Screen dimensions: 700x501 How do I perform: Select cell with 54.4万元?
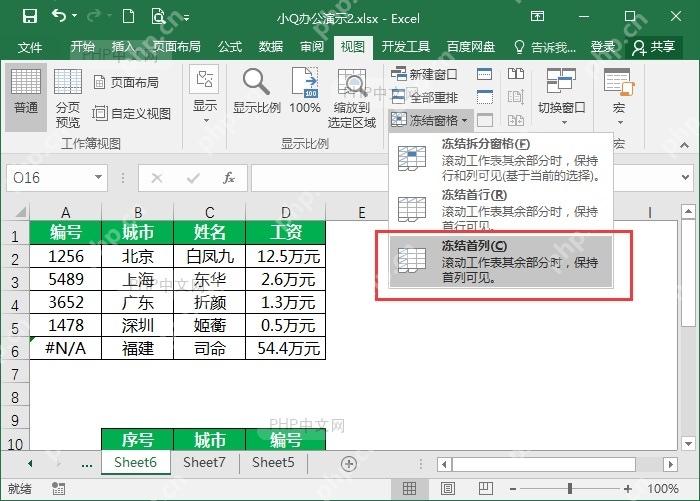(286, 348)
